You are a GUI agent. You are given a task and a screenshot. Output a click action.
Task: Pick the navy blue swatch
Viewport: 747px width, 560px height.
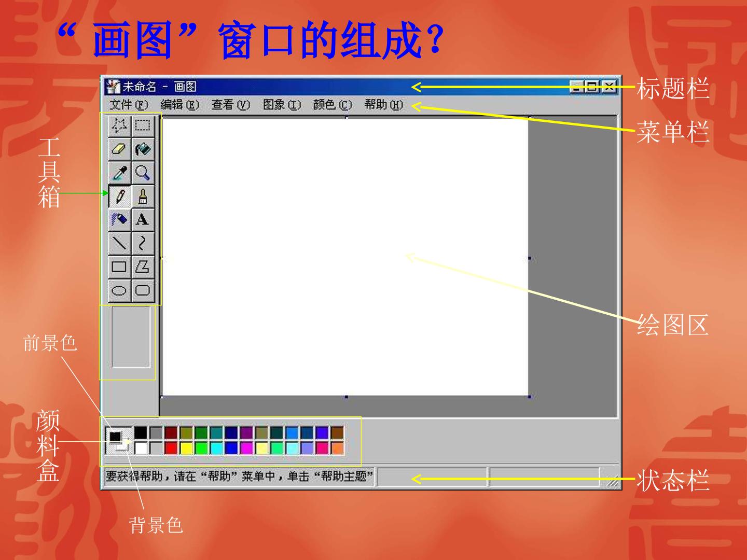231,432
